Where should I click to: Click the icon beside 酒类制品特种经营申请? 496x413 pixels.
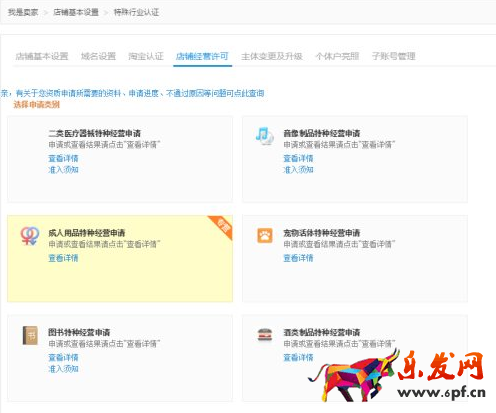[265, 335]
